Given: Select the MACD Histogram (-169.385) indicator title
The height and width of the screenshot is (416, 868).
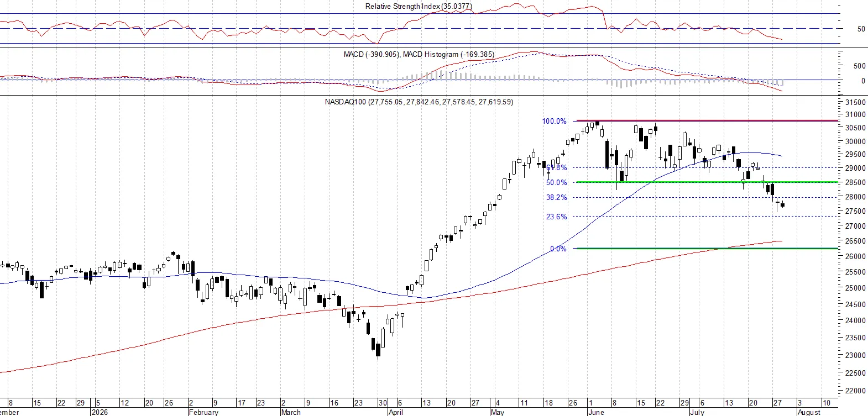Looking at the screenshot, I should [448, 54].
